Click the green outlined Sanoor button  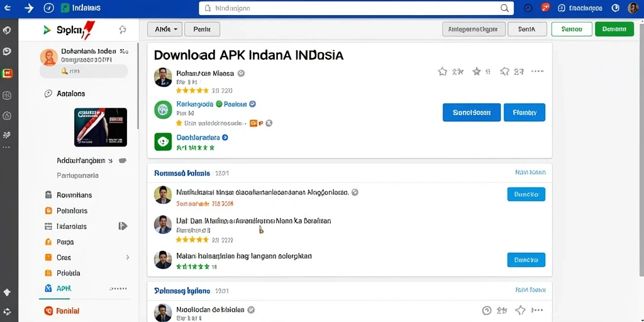[572, 29]
